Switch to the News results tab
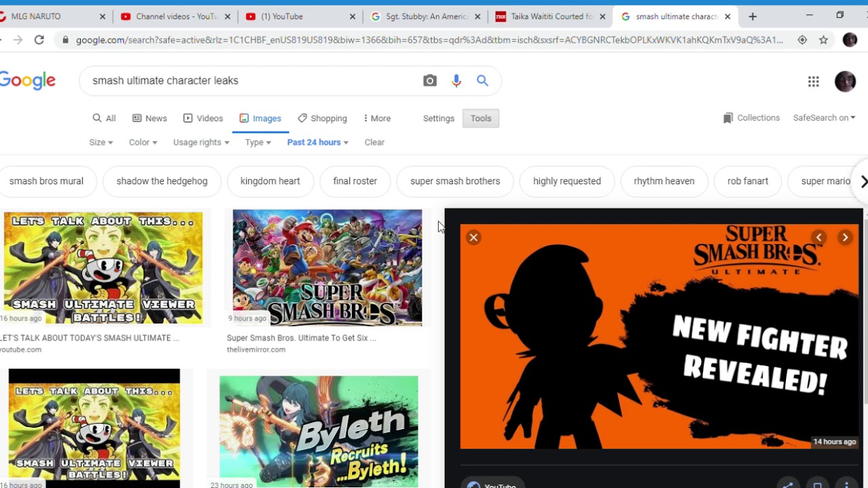The height and width of the screenshot is (488, 868). pyautogui.click(x=150, y=118)
